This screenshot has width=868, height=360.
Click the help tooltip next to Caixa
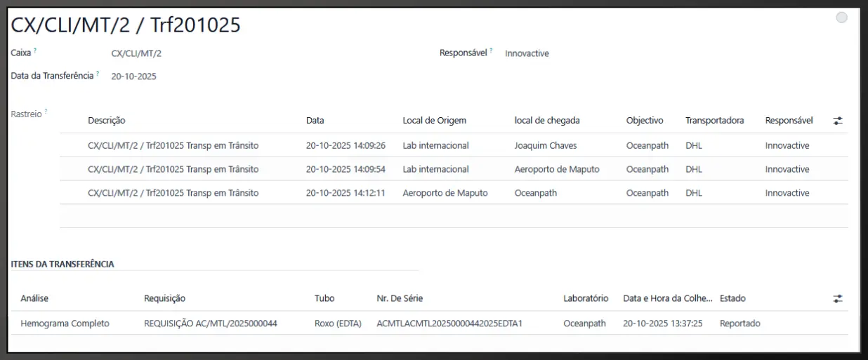point(35,51)
